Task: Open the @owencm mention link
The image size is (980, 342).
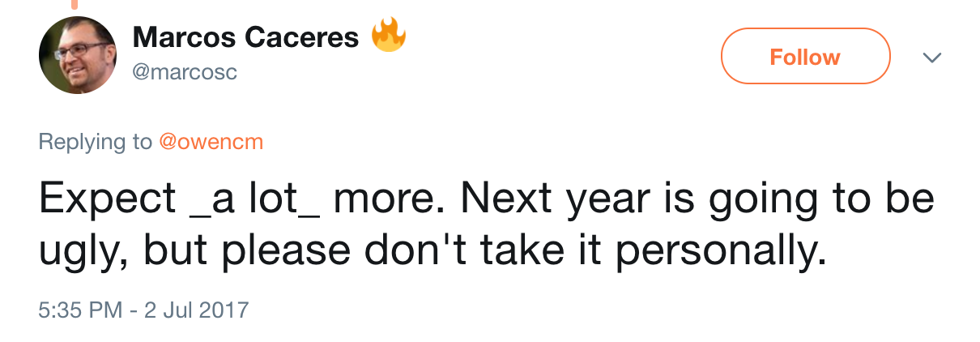Action: click(211, 143)
